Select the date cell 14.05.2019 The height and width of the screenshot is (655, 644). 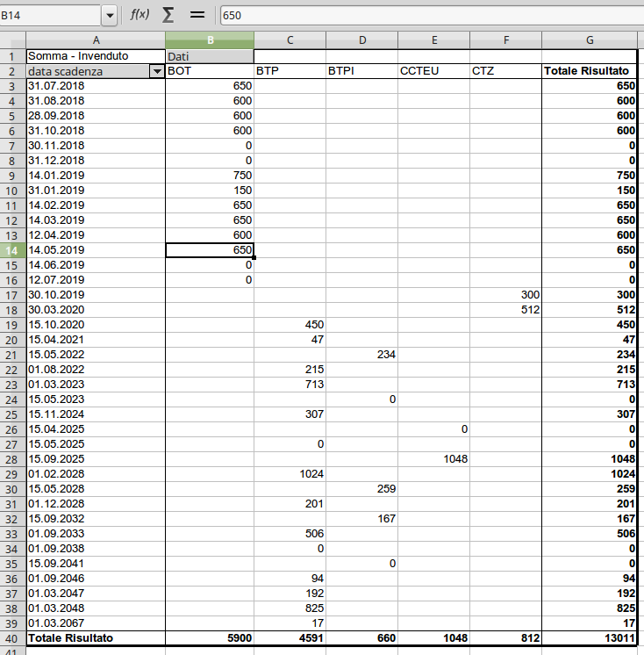pos(96,250)
